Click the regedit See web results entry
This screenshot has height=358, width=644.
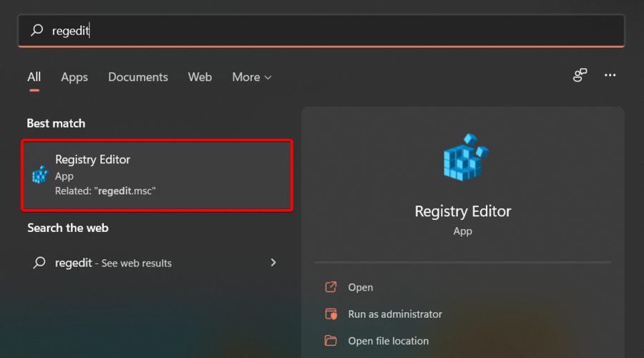tap(157, 263)
